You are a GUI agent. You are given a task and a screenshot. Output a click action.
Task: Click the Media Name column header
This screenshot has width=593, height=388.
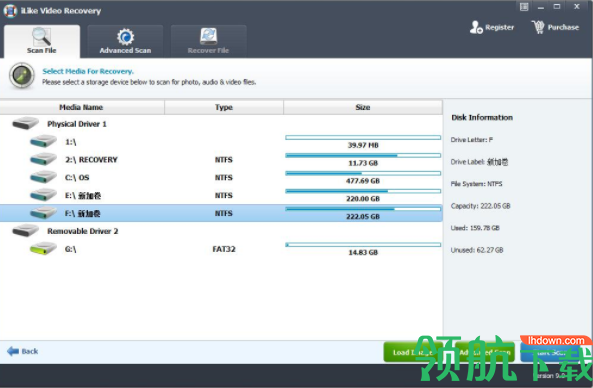(82, 107)
